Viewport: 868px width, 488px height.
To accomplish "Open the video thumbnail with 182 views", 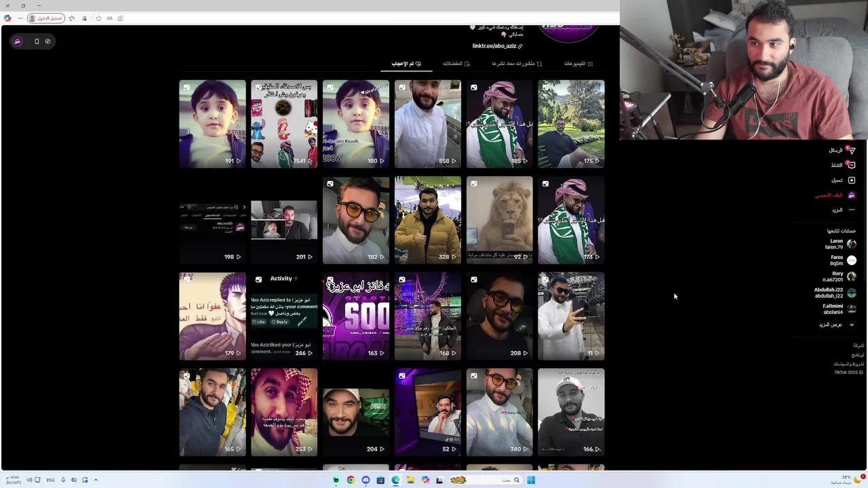I will coord(356,220).
